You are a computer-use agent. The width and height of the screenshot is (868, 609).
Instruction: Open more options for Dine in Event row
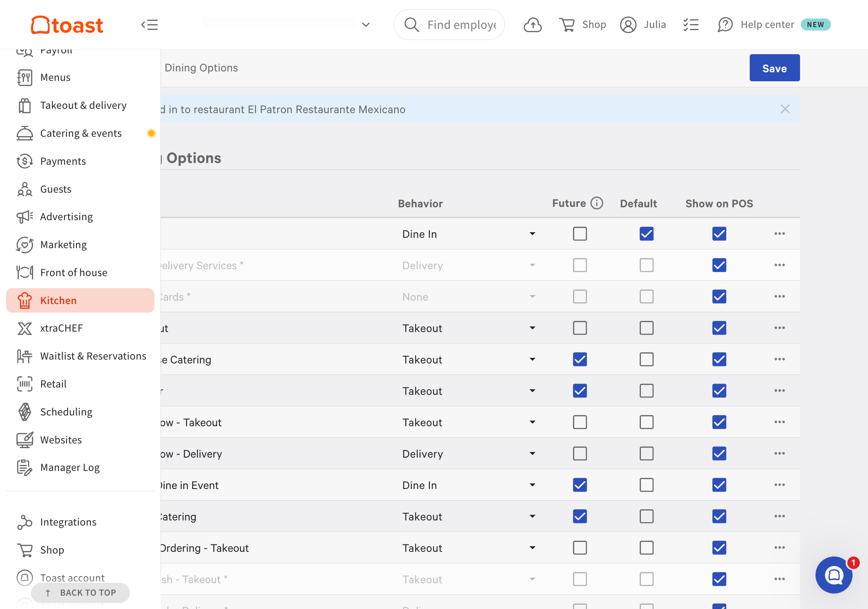pos(780,485)
